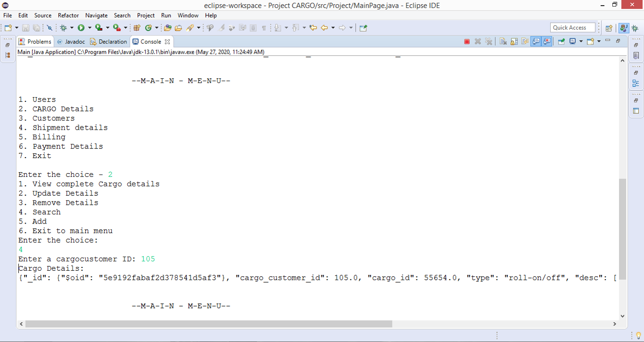This screenshot has height=342, width=644.
Task: Open the New Java Class dropdown arrow
Action: (x=156, y=28)
